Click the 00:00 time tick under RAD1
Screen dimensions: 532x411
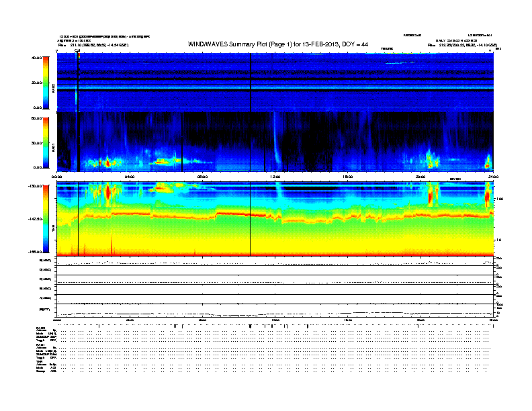56,177
